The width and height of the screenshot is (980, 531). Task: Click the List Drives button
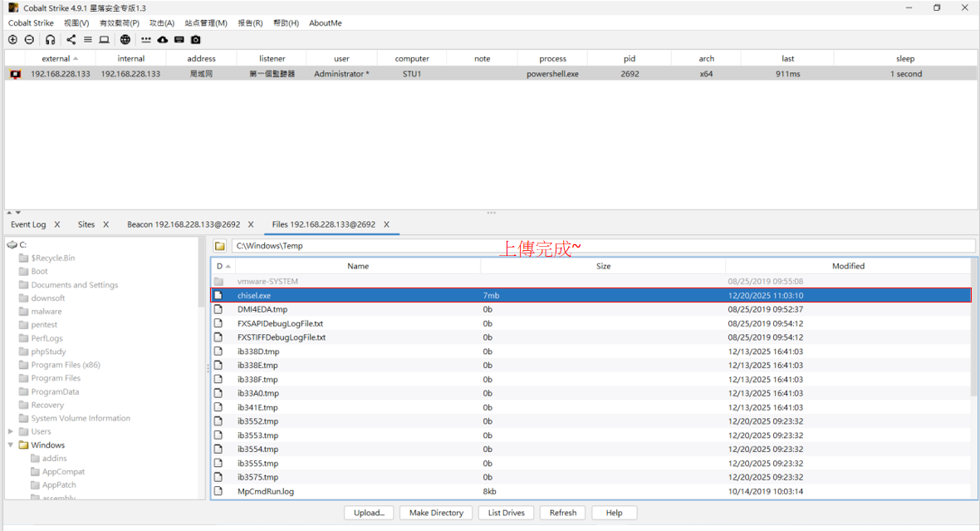507,513
